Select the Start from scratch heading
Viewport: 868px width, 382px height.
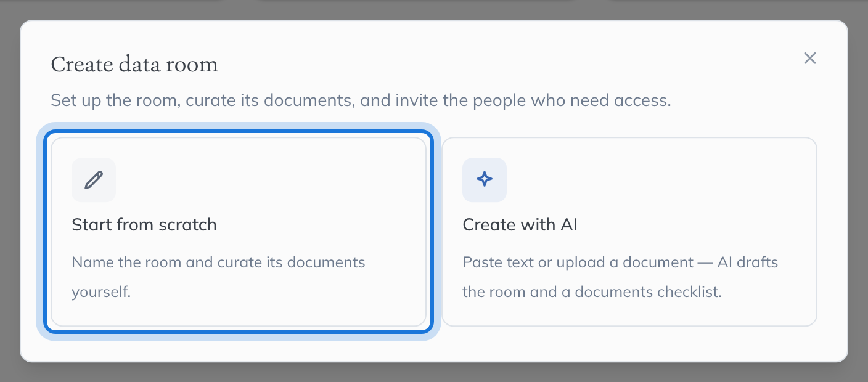144,224
